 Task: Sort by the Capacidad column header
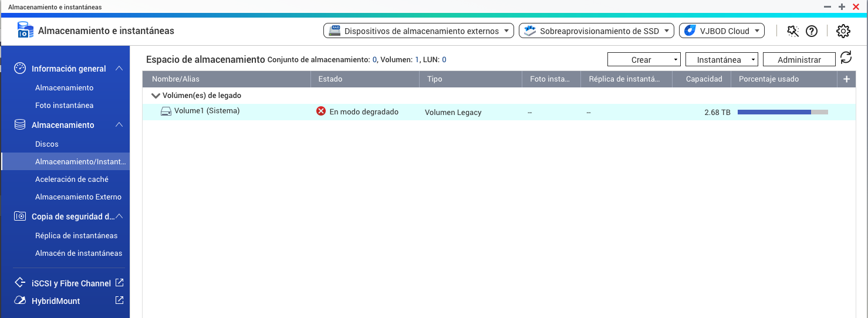click(704, 79)
